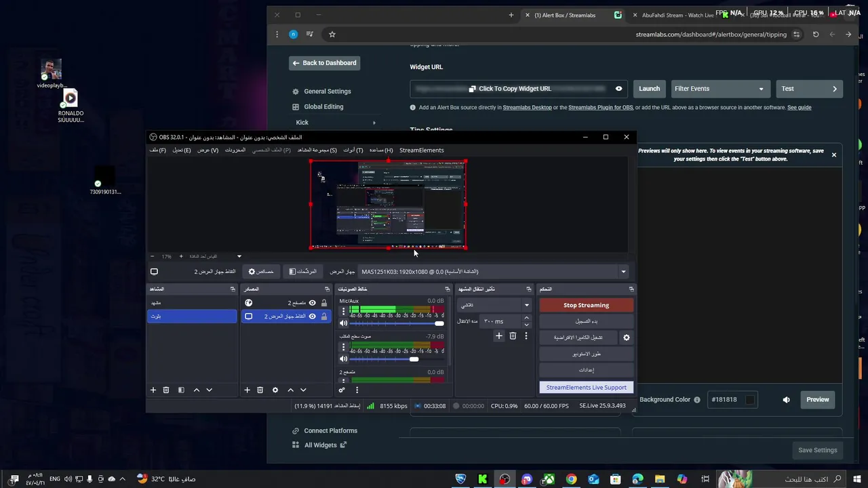The height and width of the screenshot is (488, 868).
Task: Open preview scaling dropdown next to 17%
Action: [x=239, y=256]
